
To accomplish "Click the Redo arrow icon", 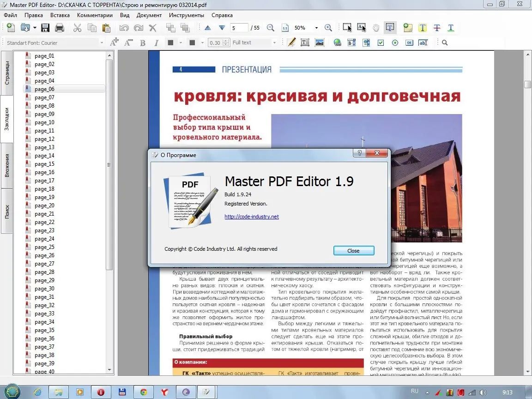I will tap(138, 28).
